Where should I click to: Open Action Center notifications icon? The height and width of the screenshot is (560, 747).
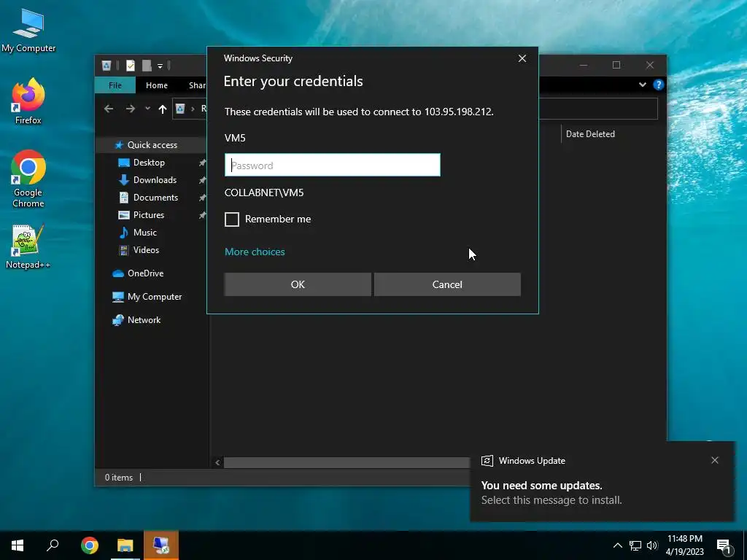point(724,545)
